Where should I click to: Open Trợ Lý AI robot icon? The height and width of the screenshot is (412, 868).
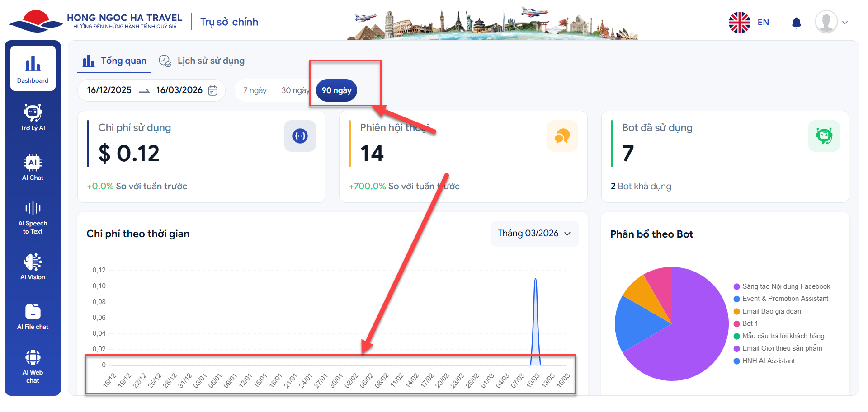click(33, 117)
